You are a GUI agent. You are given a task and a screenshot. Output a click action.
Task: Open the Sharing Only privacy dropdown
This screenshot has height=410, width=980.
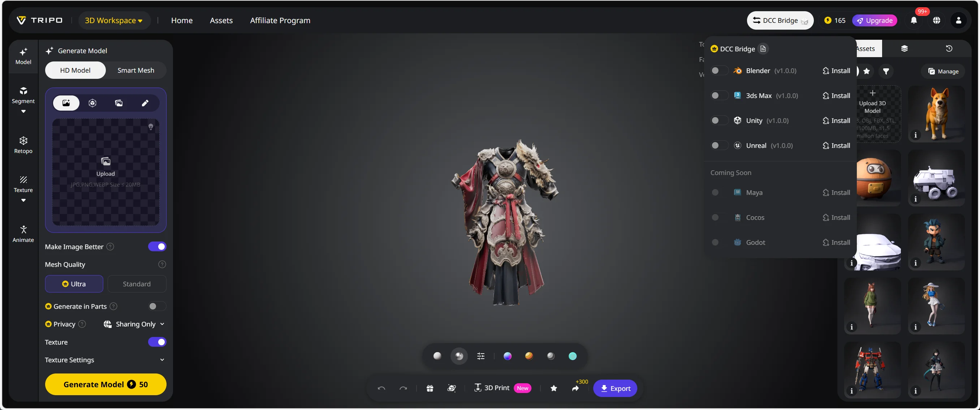pyautogui.click(x=134, y=324)
